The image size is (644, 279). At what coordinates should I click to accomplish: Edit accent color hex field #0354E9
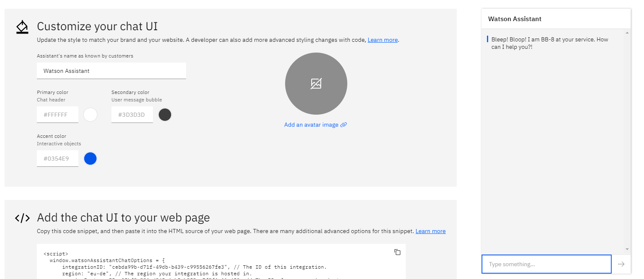pyautogui.click(x=58, y=159)
